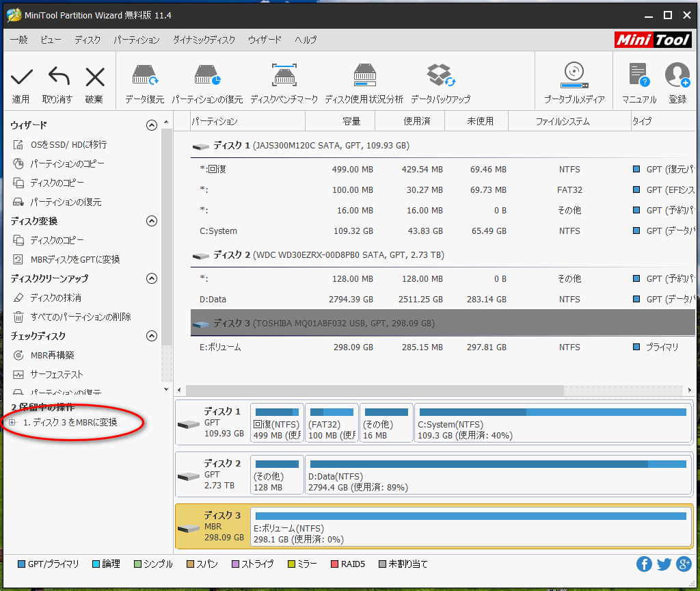
Task: Click the GPT/プライマリ legend color swatch
Action: 21,564
